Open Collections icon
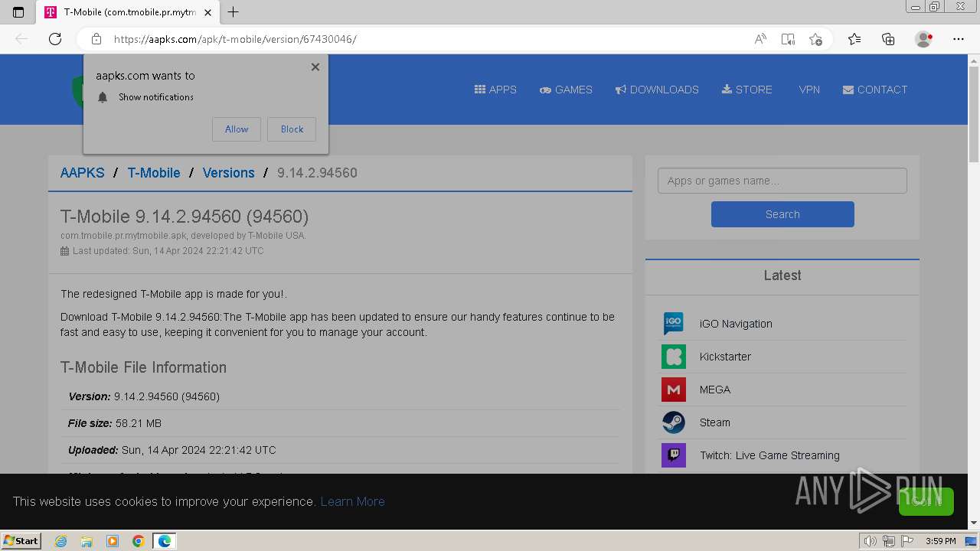Image resolution: width=980 pixels, height=551 pixels. 888,39
